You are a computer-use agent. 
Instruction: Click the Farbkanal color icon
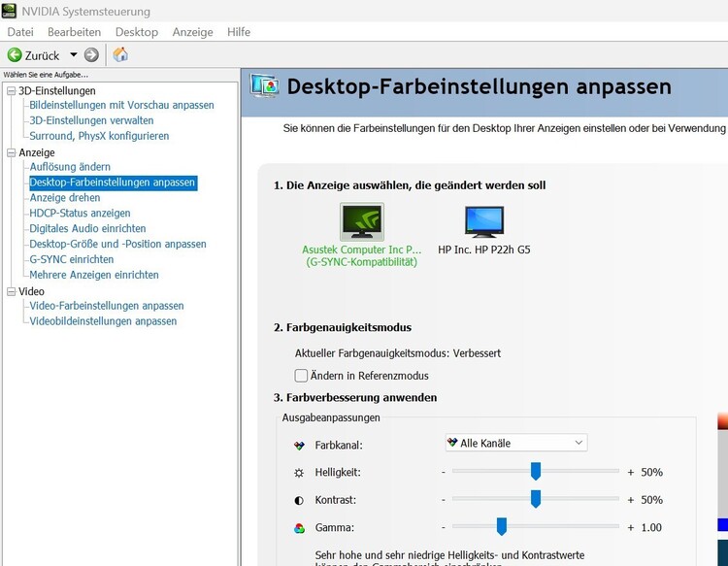click(x=299, y=446)
